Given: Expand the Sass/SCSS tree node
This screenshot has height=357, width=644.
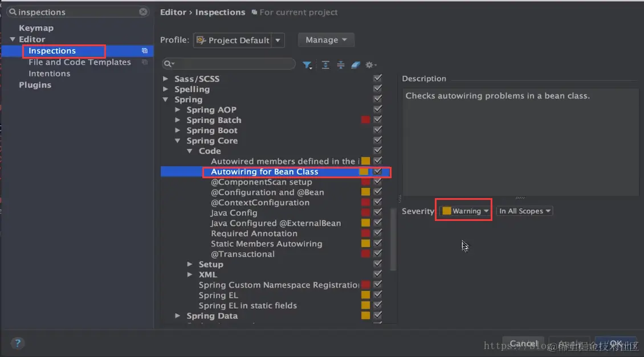Looking at the screenshot, I should [165, 79].
